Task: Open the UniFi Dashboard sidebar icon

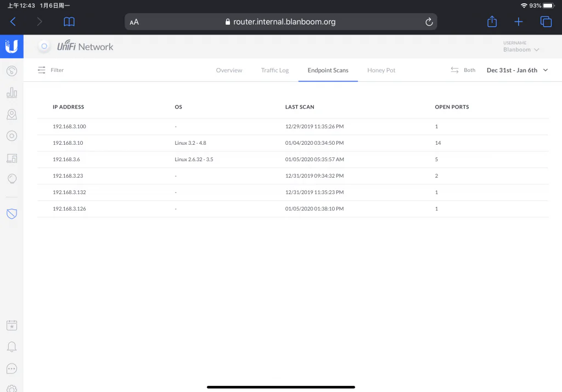Action: point(12,71)
